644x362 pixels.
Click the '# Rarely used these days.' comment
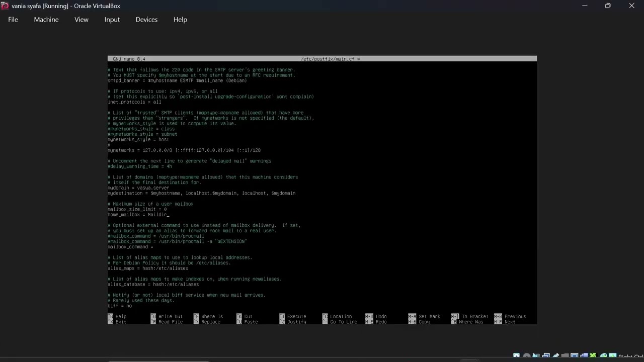(x=141, y=301)
